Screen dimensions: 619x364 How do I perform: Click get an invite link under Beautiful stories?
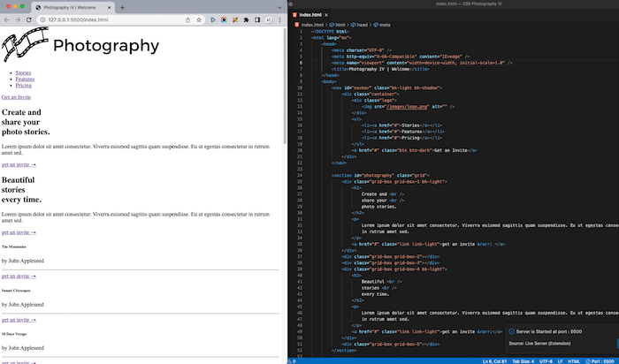coord(19,232)
